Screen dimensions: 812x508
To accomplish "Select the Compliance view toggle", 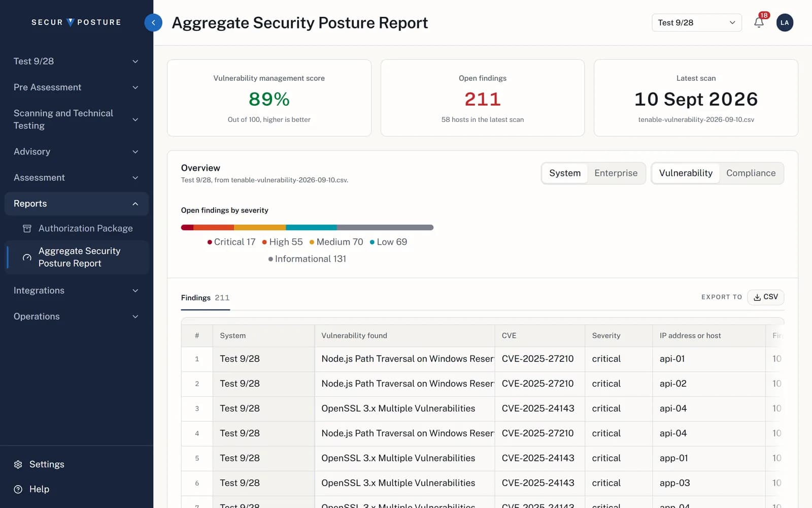I will (x=751, y=173).
